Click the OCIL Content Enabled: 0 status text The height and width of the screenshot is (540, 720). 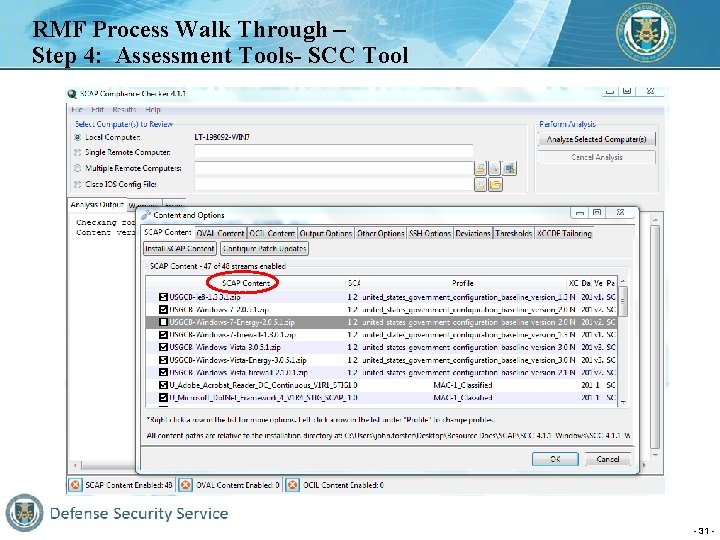pos(343,485)
